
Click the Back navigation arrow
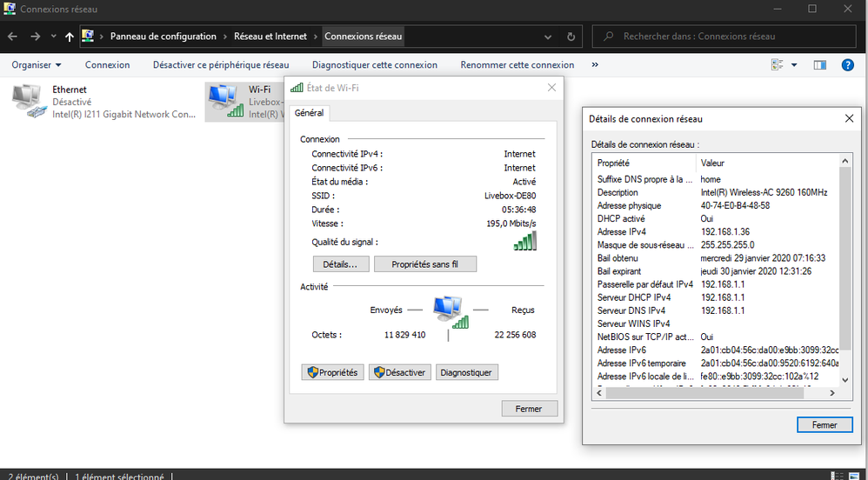point(12,37)
